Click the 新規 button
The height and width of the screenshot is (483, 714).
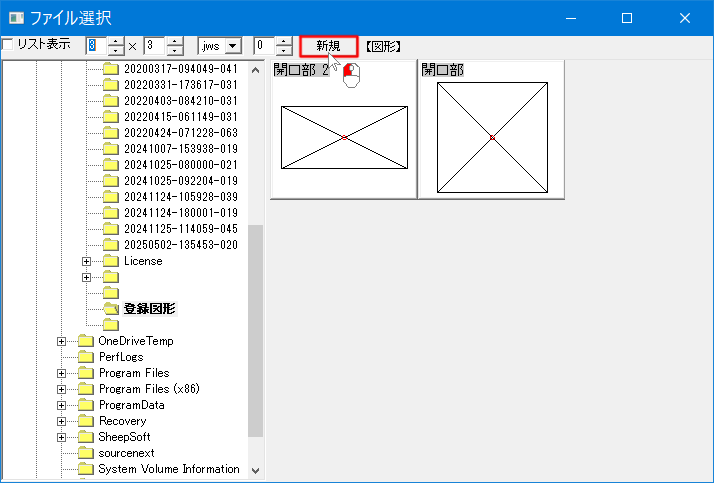(328, 46)
